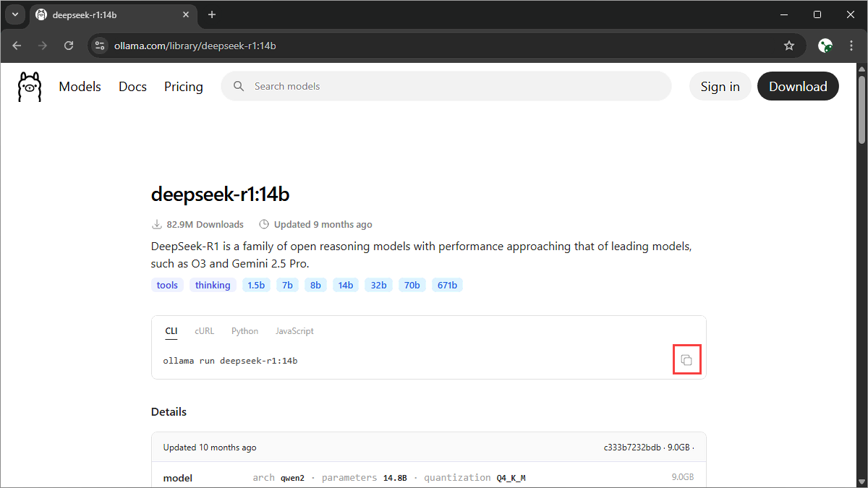Open the model row in Details

click(428, 477)
